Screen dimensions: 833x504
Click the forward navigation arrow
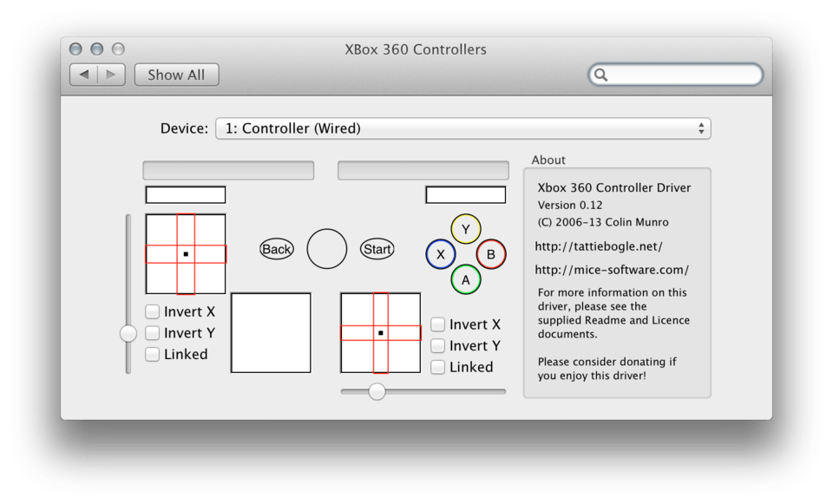tap(111, 74)
